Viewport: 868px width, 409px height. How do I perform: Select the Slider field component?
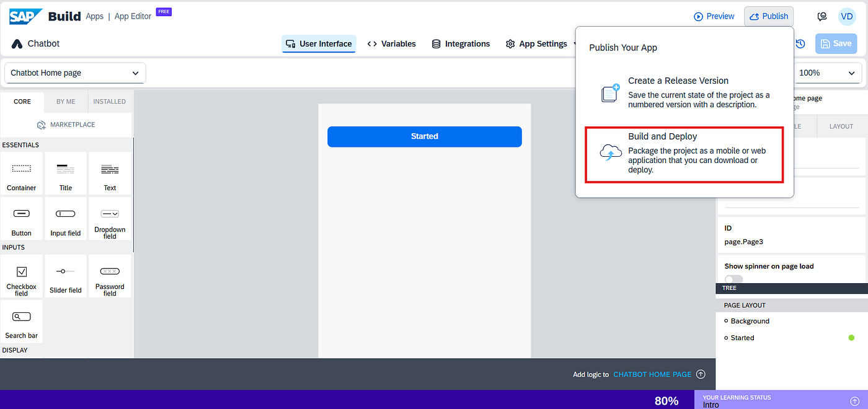coord(66,276)
